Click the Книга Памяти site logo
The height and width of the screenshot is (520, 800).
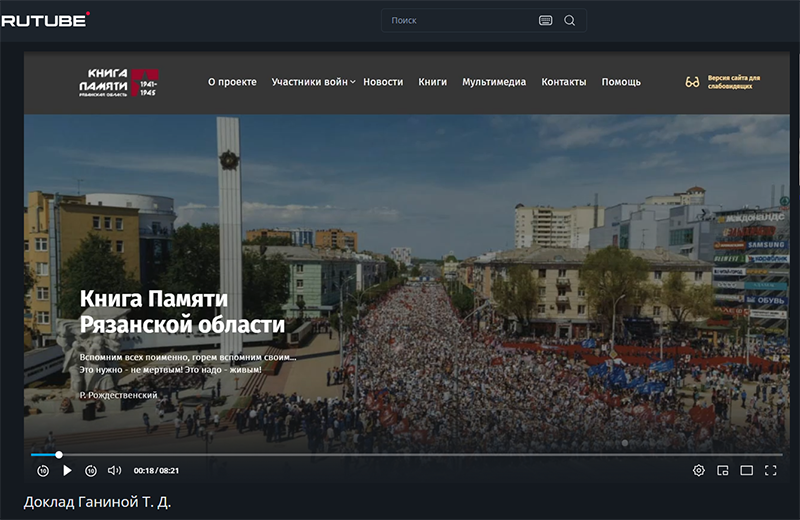tap(119, 82)
